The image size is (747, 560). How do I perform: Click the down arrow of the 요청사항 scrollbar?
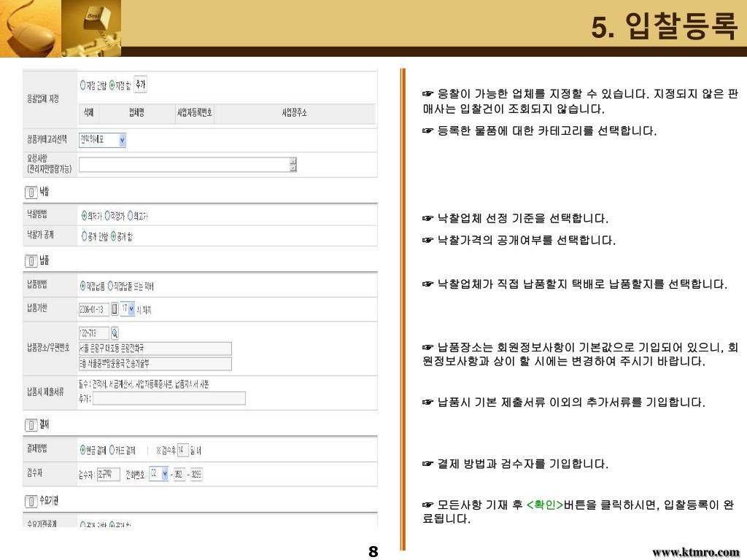pos(293,168)
